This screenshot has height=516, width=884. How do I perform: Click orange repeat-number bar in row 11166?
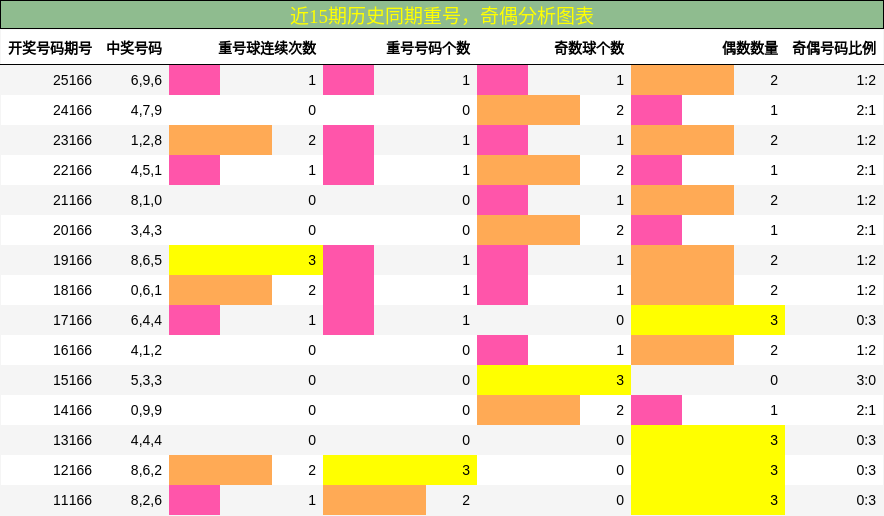pos(374,500)
